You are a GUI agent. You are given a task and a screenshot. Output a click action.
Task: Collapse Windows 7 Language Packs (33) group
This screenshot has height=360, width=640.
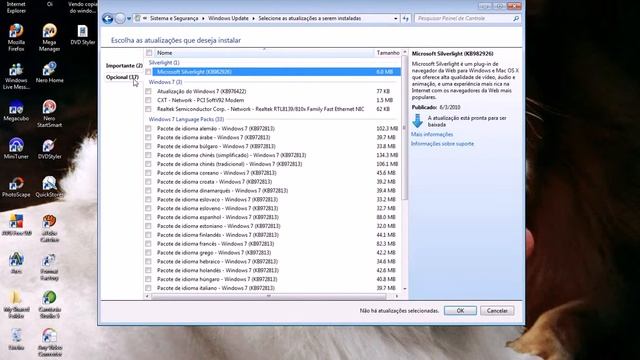click(x=186, y=119)
